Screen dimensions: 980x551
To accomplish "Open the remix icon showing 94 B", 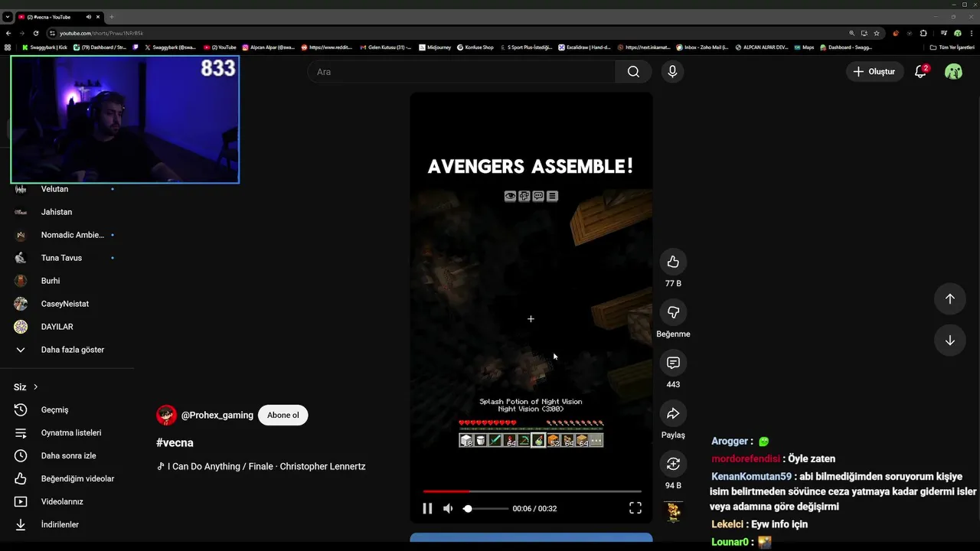I will tap(673, 464).
